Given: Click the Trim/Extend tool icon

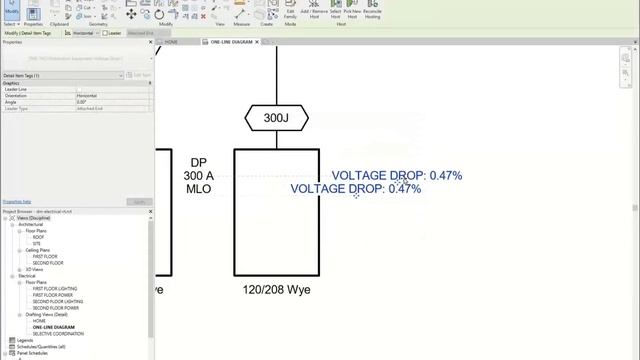Looking at the screenshot, I should [x=173, y=14].
